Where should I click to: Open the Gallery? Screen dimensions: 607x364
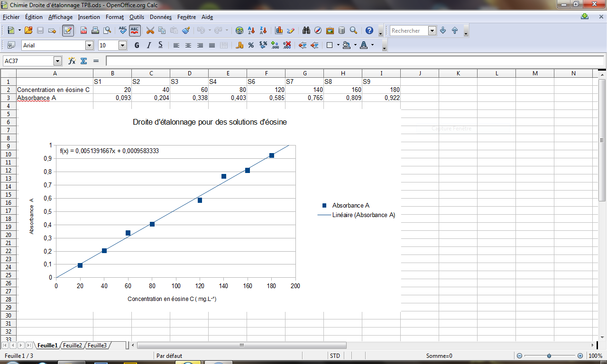(x=330, y=30)
